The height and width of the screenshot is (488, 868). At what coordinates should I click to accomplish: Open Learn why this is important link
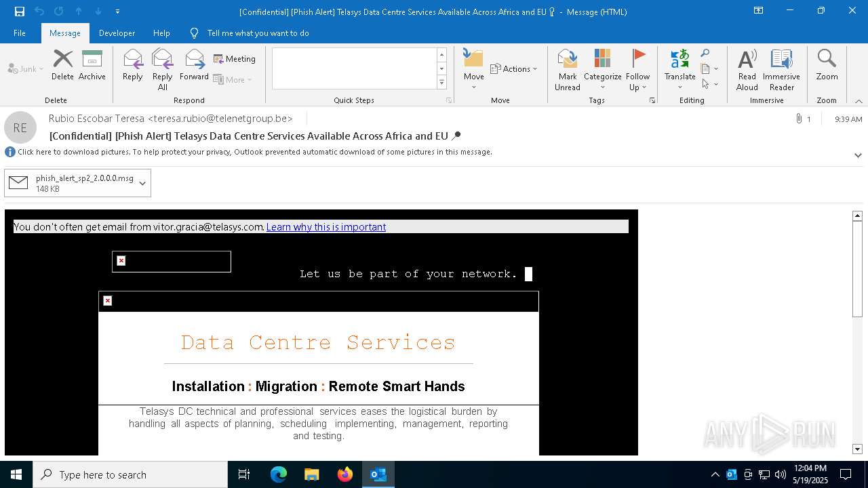326,227
